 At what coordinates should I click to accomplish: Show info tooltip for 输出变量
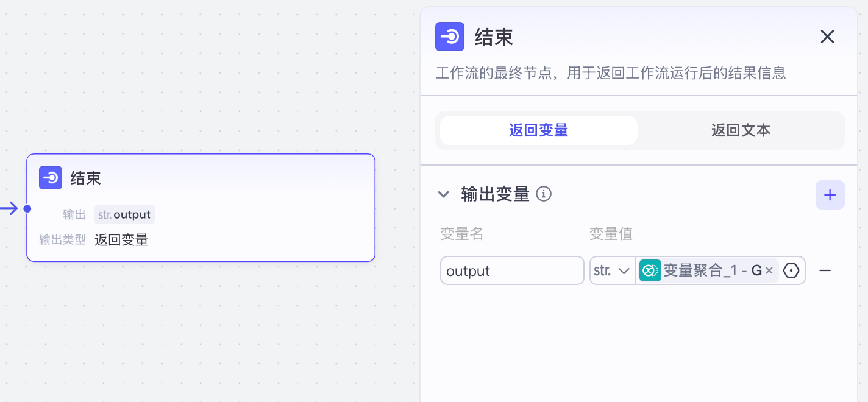pos(544,194)
